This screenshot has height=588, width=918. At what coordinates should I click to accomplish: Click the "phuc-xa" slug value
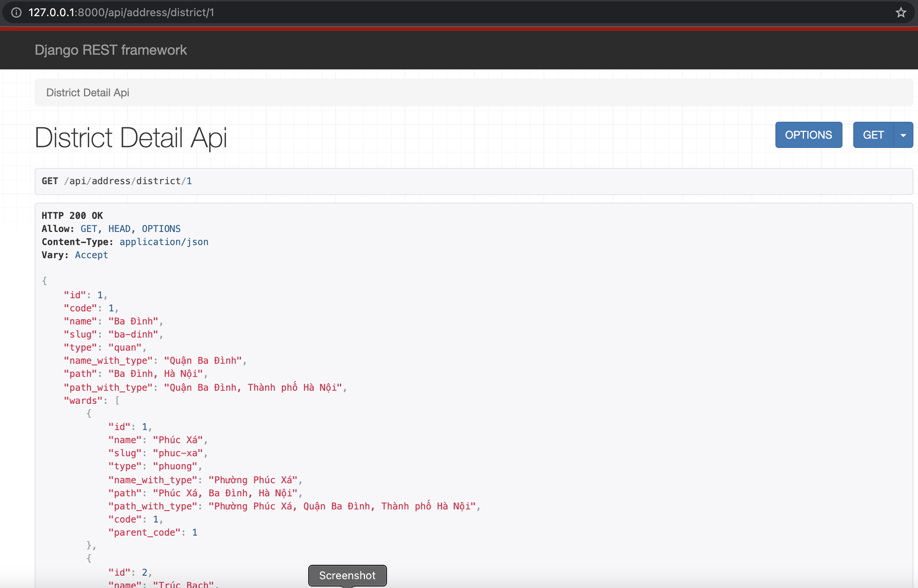pos(178,453)
